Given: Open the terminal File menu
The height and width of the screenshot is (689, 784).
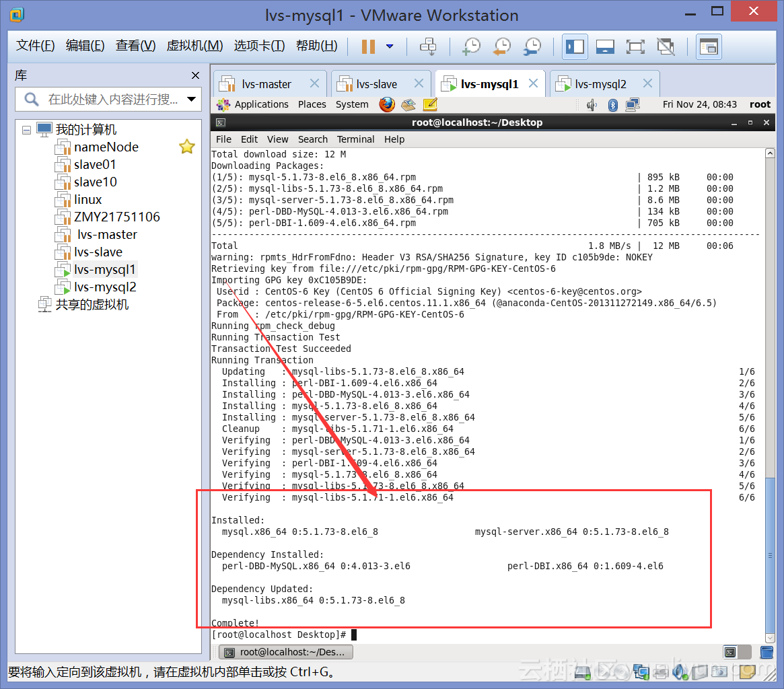Looking at the screenshot, I should point(223,139).
